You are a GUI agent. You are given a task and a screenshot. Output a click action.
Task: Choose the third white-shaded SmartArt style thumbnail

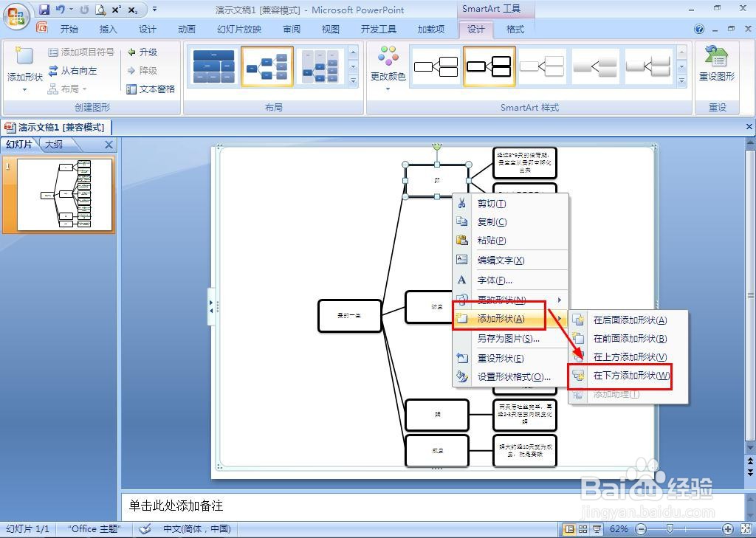[x=542, y=66]
